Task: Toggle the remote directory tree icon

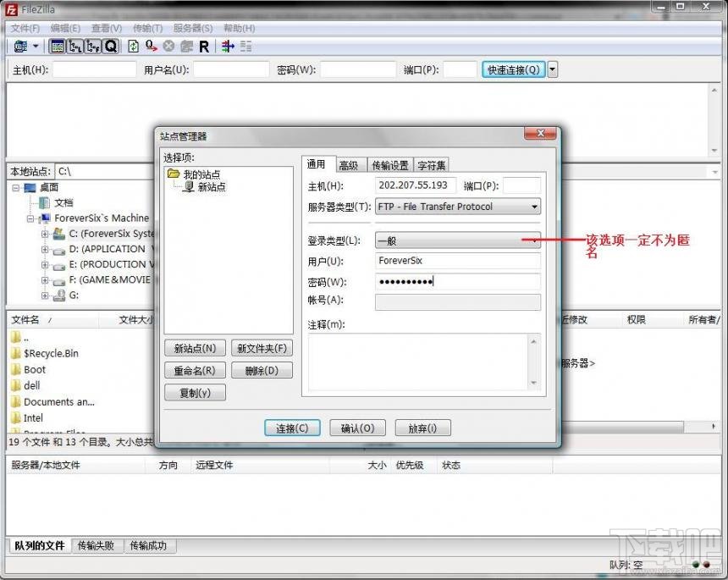Action: [x=93, y=47]
